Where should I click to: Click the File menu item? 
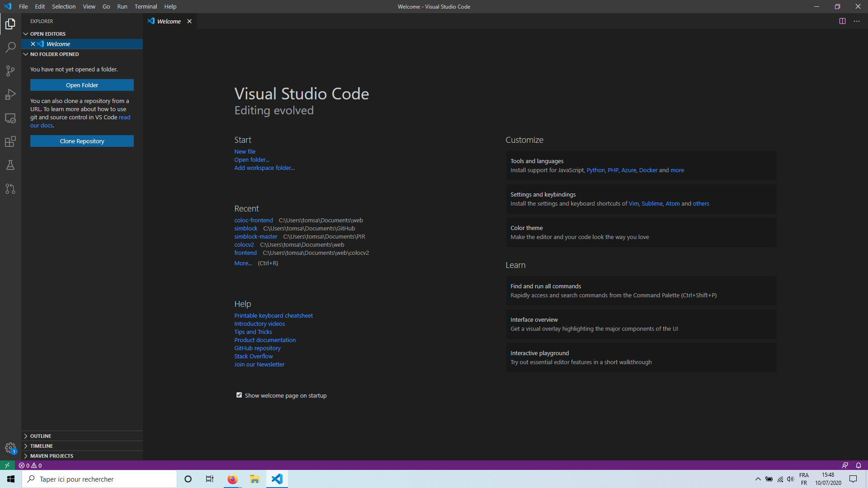(24, 7)
